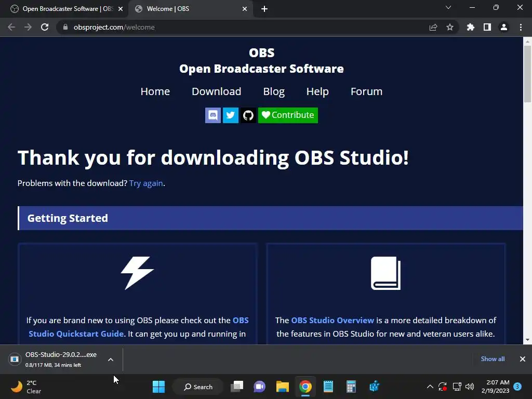Open the Help navigation item
Screen dimensions: 532x399
pos(317,91)
